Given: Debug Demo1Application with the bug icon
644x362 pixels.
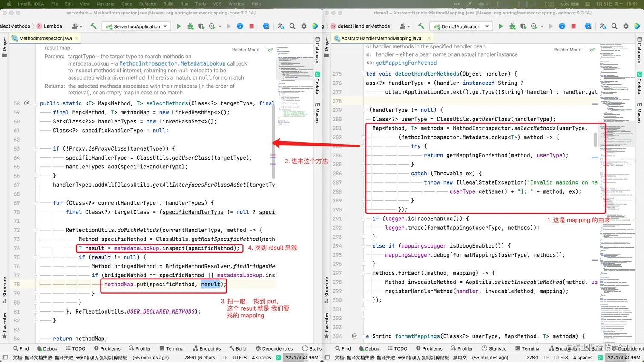Looking at the screenshot, I should (512, 26).
